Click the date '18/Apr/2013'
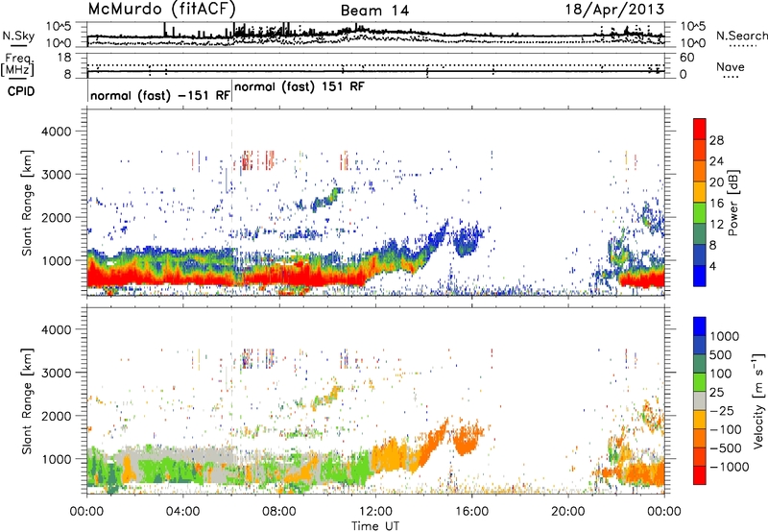This screenshot has height=532, width=768. coord(614,9)
